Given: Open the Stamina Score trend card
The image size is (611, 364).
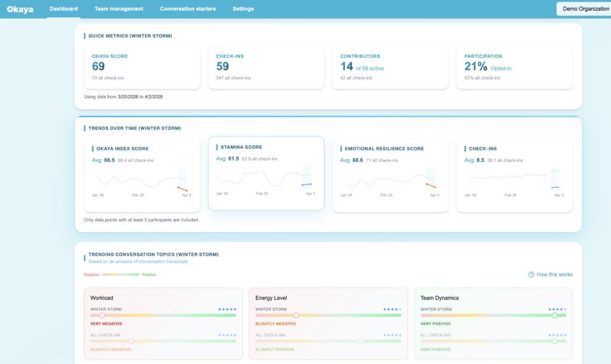Looking at the screenshot, I should 266,174.
